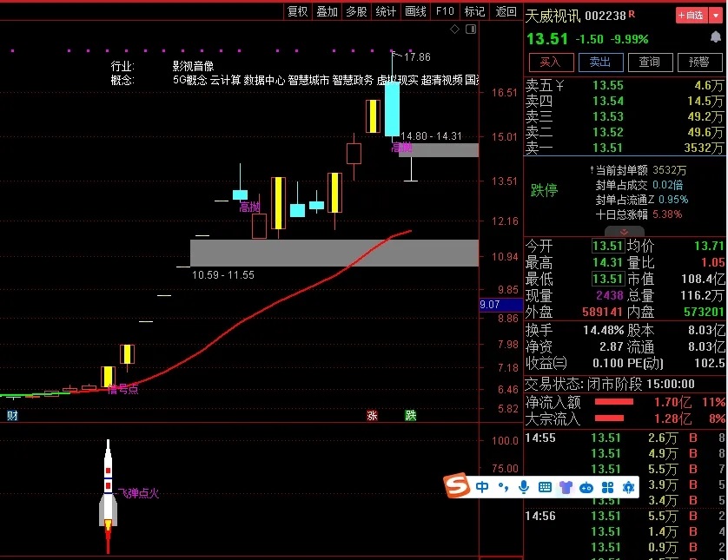
Task: Click the 卖一 13.51 order row
Action: 625,148
